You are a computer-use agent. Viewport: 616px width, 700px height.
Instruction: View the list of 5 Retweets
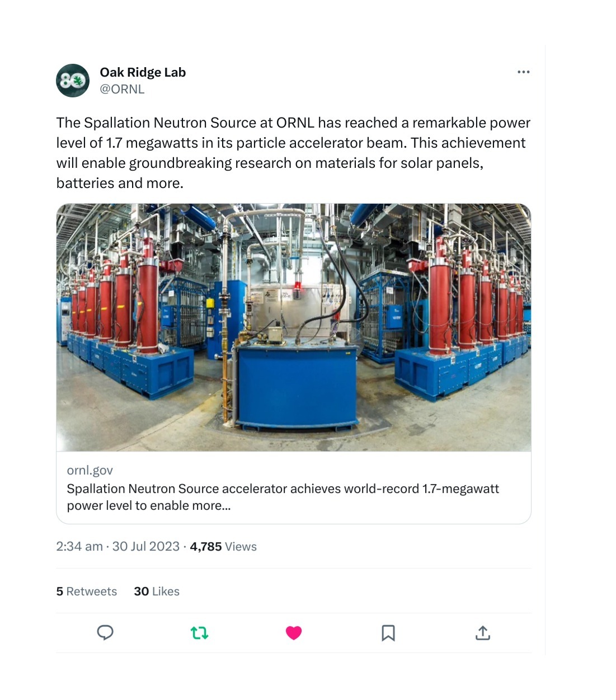(87, 591)
